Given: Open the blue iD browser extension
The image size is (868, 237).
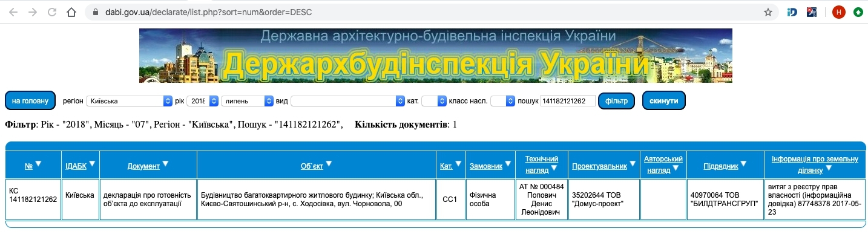Looking at the screenshot, I should [792, 12].
